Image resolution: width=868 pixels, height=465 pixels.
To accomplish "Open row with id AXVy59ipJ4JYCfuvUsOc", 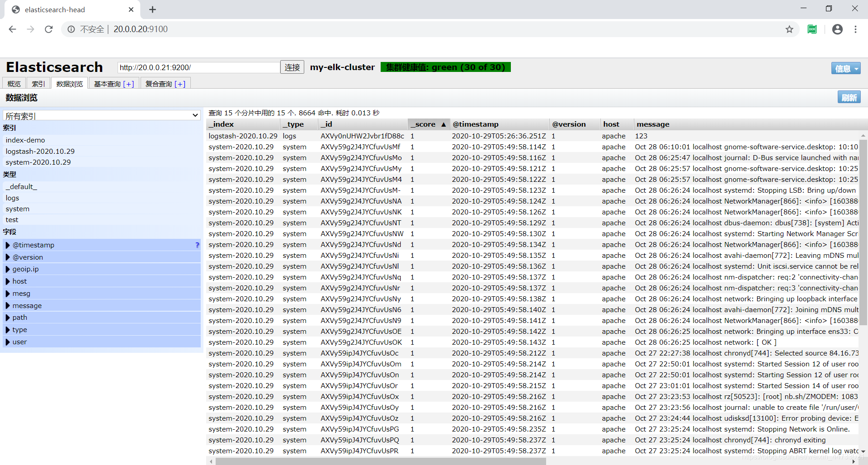I will point(359,353).
